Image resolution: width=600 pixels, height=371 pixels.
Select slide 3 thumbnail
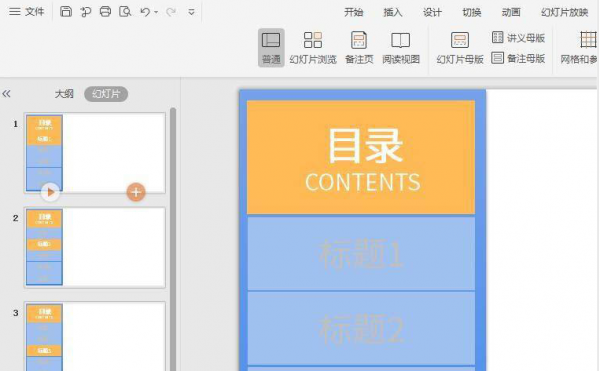coord(95,337)
